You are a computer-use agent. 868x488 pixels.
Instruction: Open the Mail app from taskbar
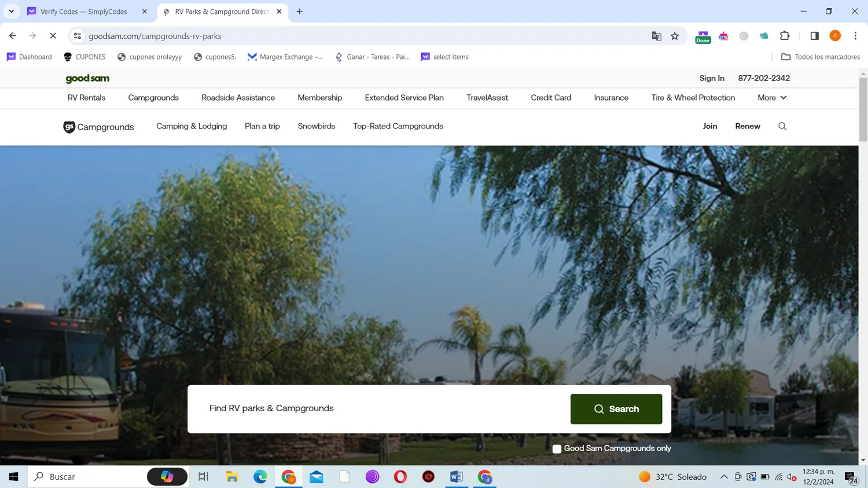pos(317,476)
